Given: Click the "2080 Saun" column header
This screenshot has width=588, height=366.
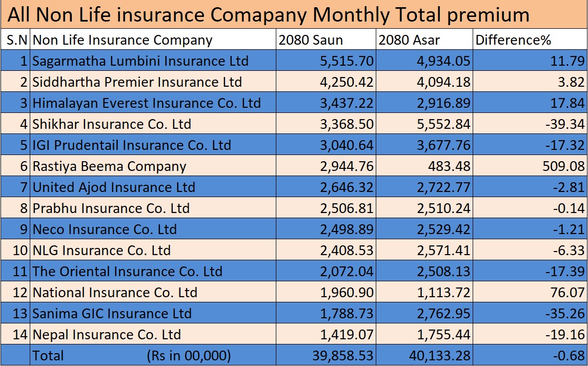Looking at the screenshot, I should (310, 40).
